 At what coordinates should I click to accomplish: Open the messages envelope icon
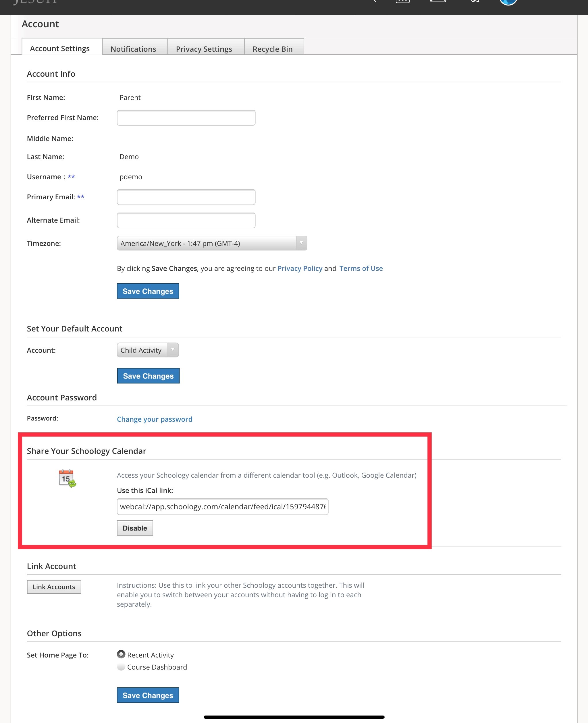tap(438, 1)
